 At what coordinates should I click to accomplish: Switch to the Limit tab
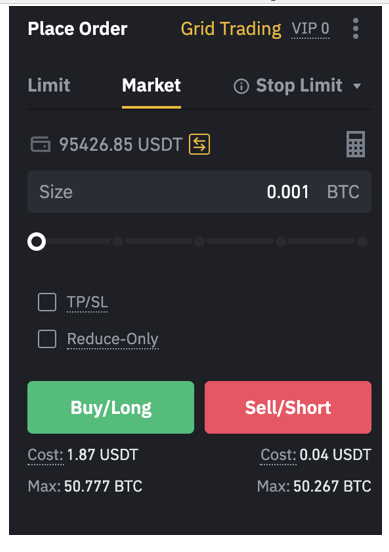click(49, 85)
